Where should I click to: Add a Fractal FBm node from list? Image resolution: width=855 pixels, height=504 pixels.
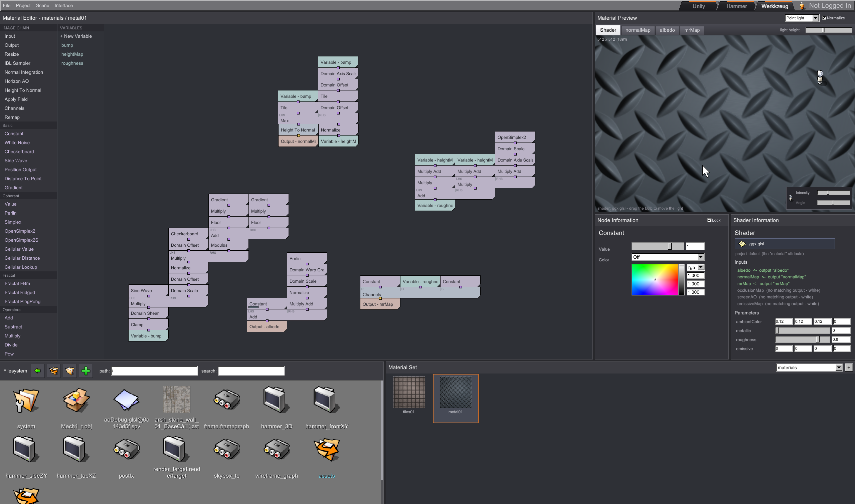click(x=17, y=284)
